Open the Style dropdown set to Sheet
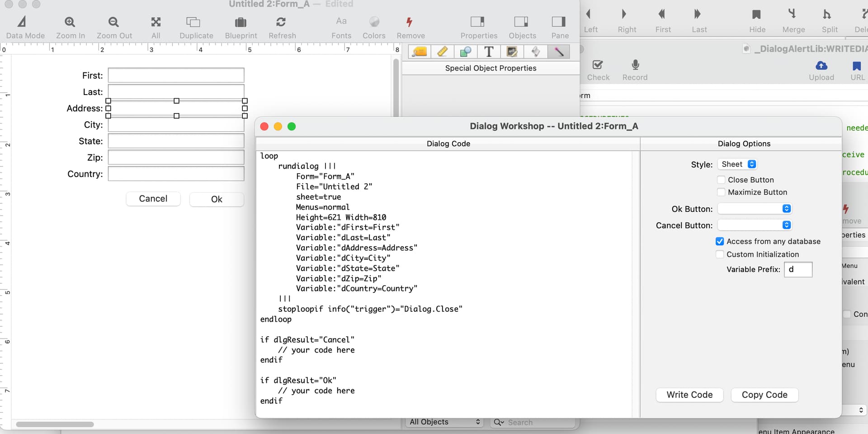 click(x=738, y=164)
